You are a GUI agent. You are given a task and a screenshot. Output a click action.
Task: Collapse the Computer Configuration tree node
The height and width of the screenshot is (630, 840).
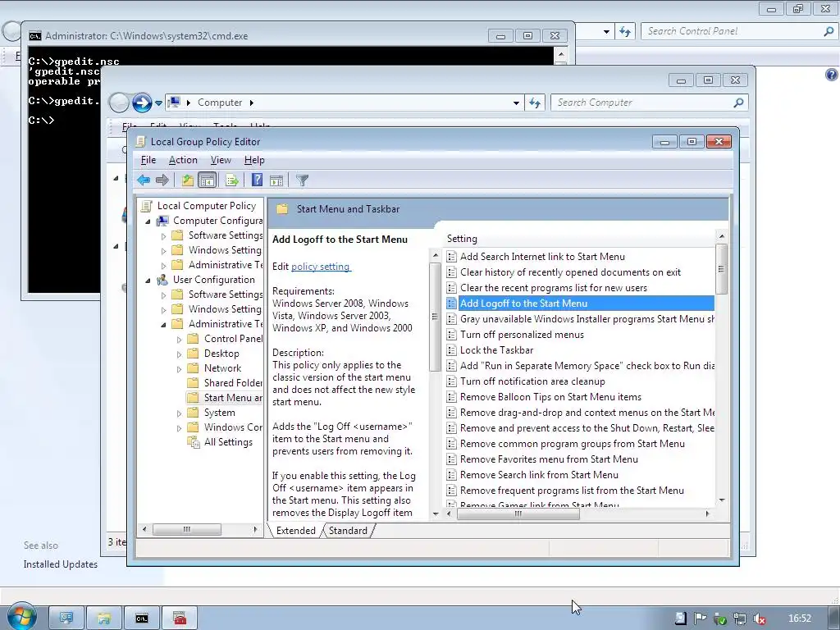click(x=148, y=221)
